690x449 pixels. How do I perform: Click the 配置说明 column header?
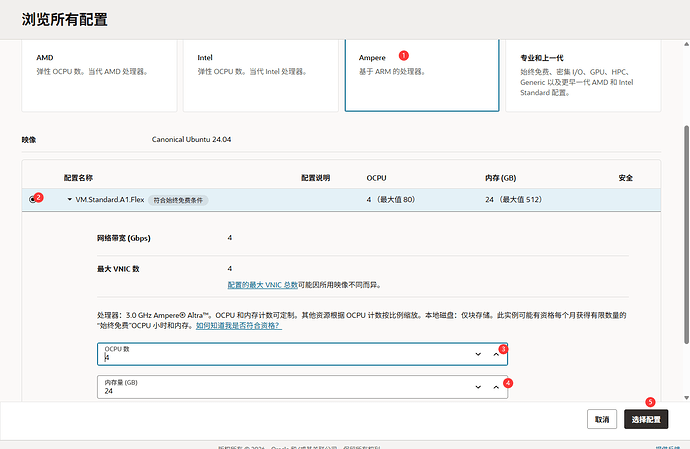coord(316,178)
